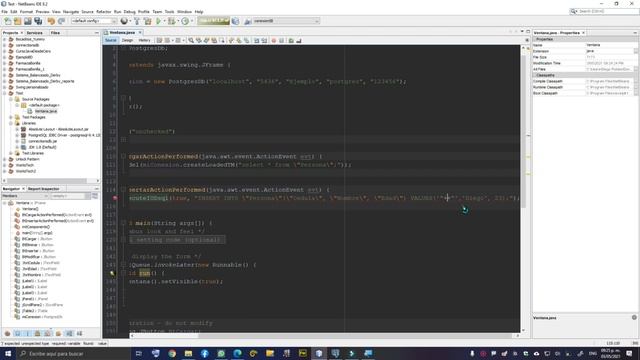
Task: Switch to the Files tab
Action: pos(55,33)
